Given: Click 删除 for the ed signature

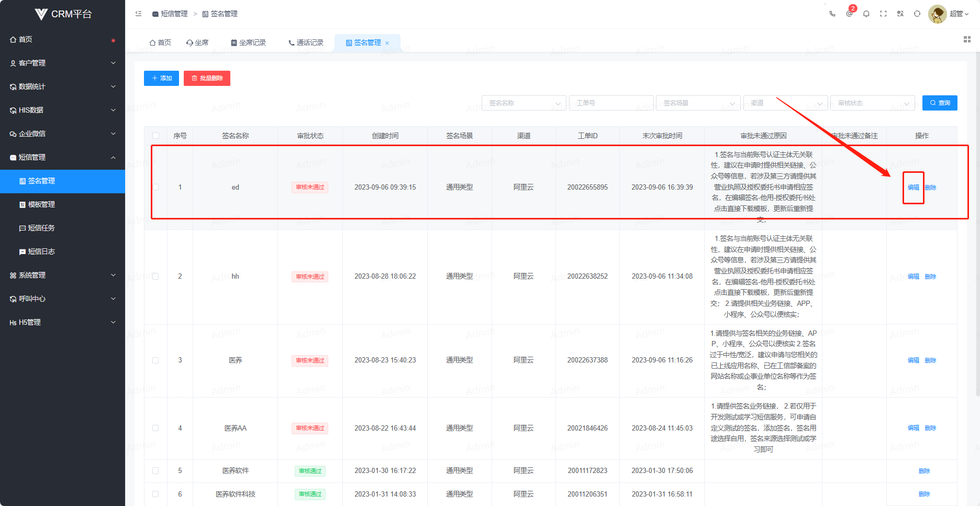Looking at the screenshot, I should (x=930, y=188).
